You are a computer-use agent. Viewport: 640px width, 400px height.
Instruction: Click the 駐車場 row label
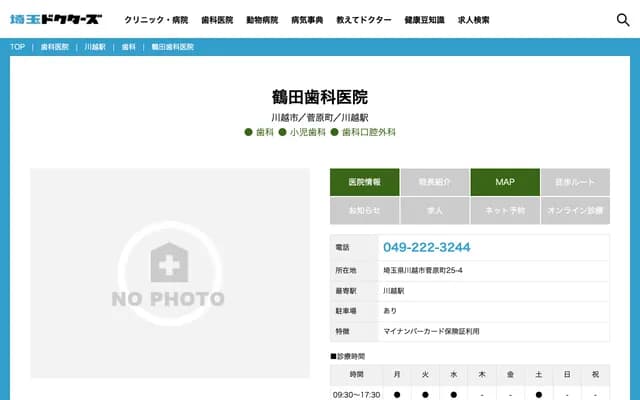(346, 311)
